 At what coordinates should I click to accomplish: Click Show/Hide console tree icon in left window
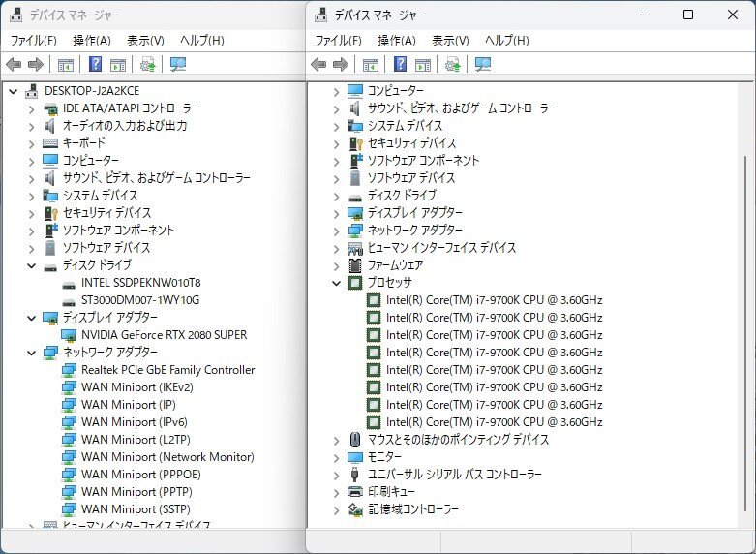coord(66,64)
